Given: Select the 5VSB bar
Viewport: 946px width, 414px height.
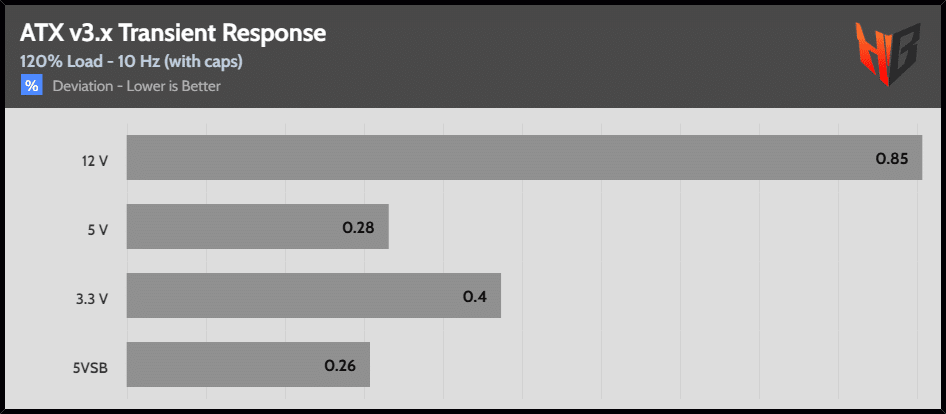Looking at the screenshot, I should click(x=248, y=365).
